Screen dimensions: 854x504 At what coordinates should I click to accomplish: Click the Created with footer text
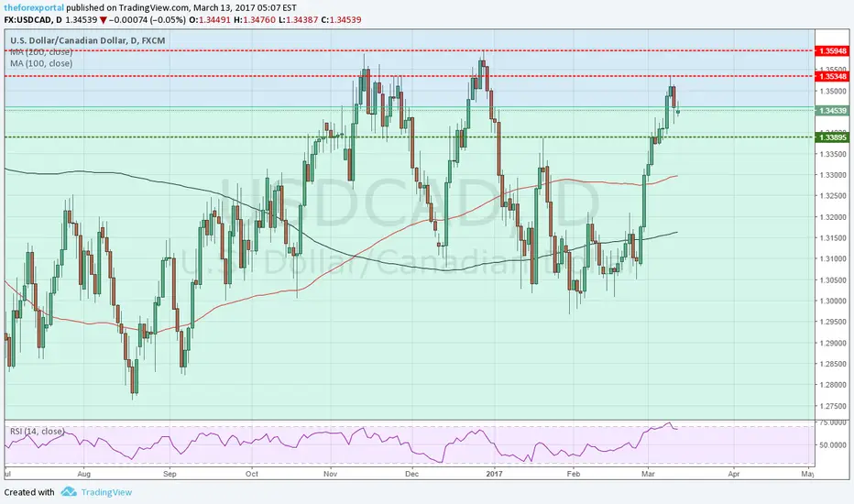coord(29,492)
